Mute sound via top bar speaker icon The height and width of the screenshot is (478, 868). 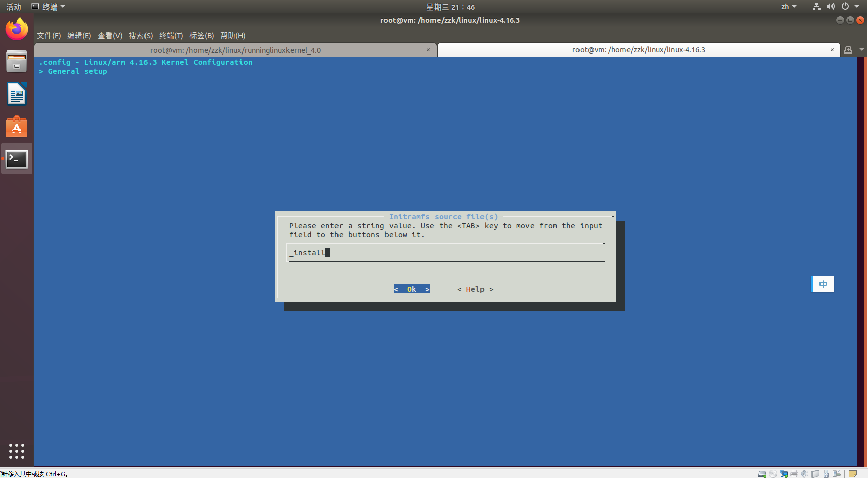pos(831,7)
